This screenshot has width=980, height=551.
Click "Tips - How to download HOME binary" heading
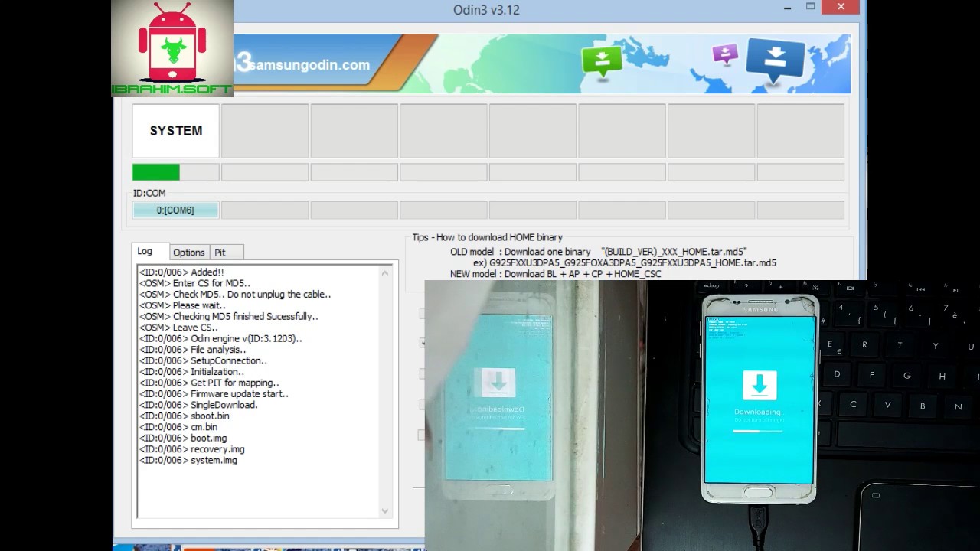pos(487,237)
